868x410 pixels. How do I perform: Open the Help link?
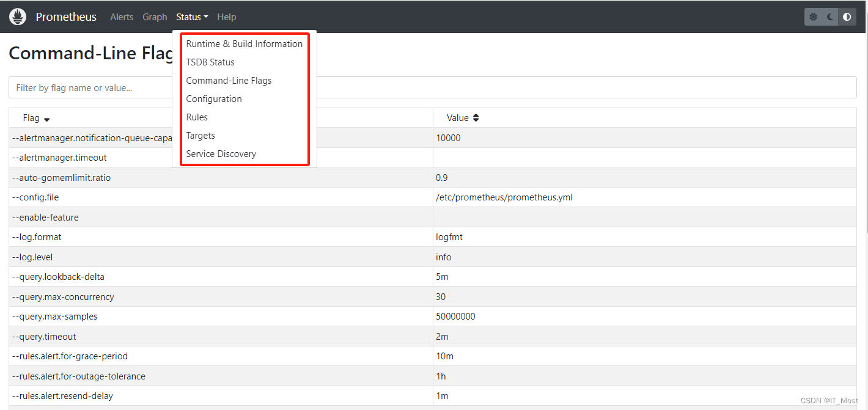(x=227, y=17)
